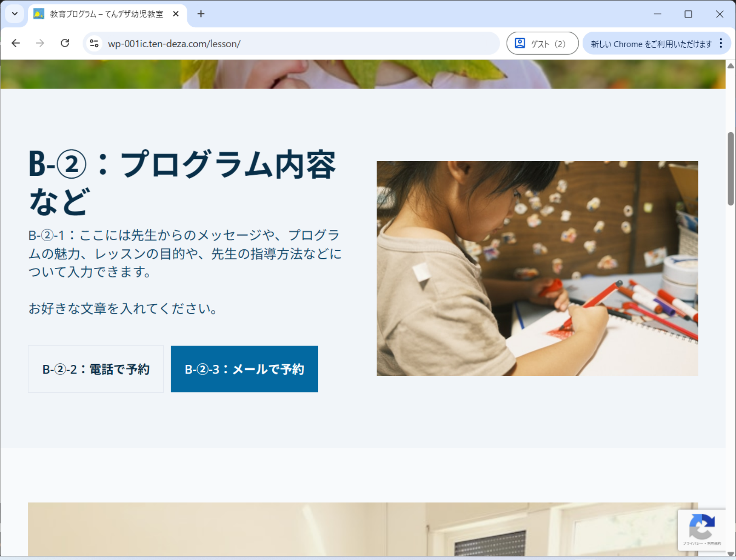Open the guest profile ゲスト (2) button
Viewport: 736px width, 560px height.
point(542,43)
